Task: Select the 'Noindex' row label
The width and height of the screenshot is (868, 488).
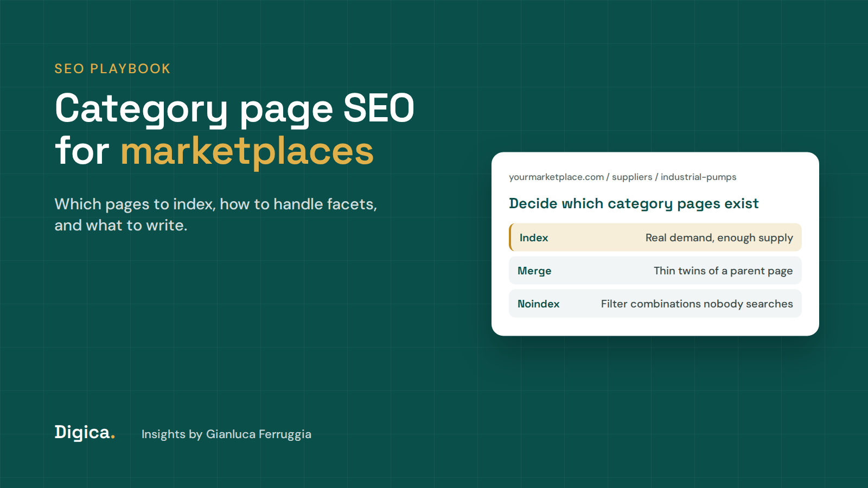Action: [538, 304]
